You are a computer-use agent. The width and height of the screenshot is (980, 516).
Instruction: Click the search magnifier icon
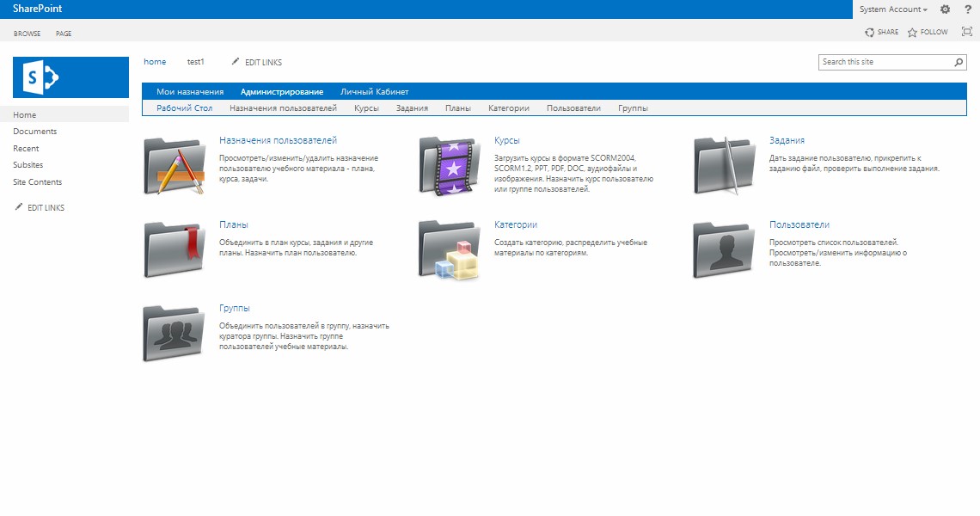(959, 62)
